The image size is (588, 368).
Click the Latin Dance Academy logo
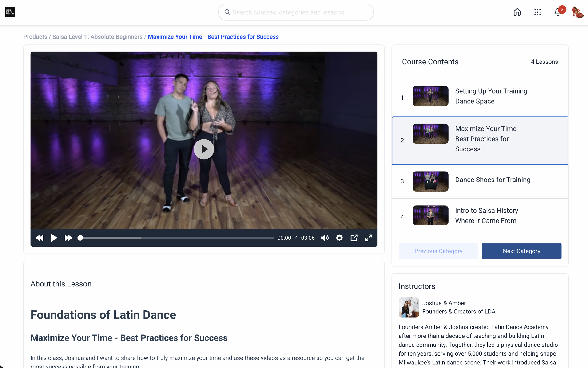pyautogui.click(x=10, y=12)
